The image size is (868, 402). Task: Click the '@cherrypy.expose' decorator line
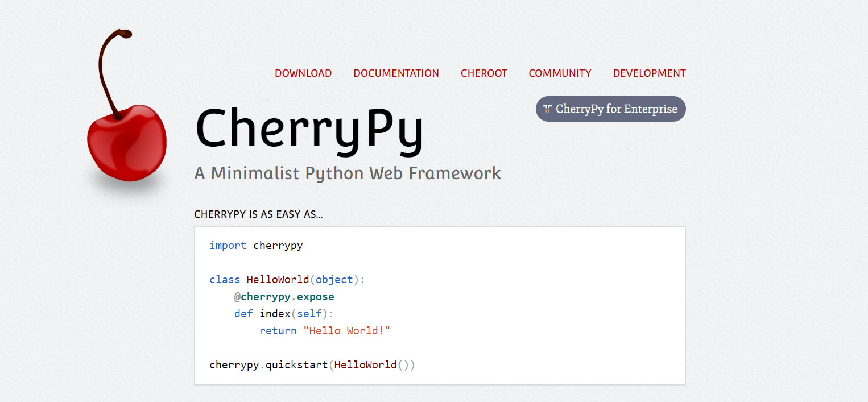(x=284, y=297)
